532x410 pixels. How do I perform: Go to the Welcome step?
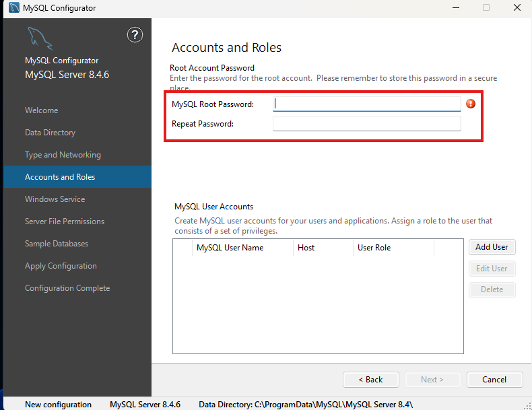click(41, 110)
